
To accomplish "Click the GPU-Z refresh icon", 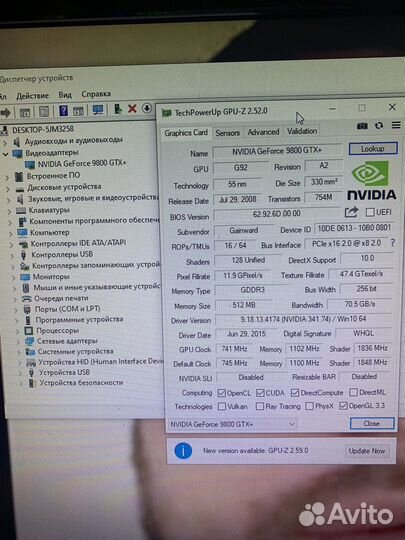I will pos(379,125).
